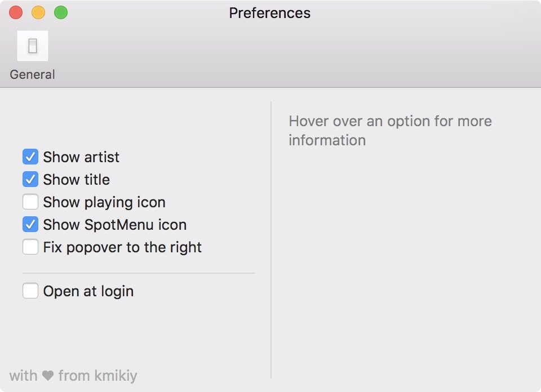The image size is (541, 392).
Task: Tick the Fix popover to the right checkbox
Action: pos(30,247)
